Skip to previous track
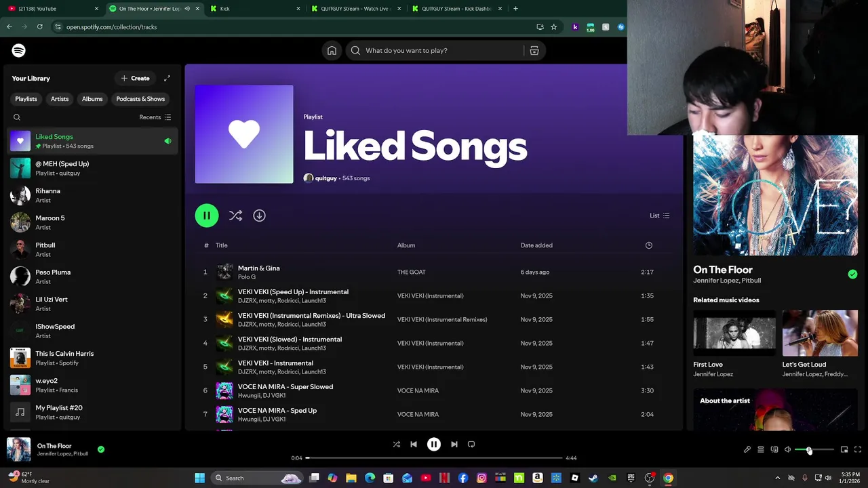The height and width of the screenshot is (488, 868). [414, 445]
